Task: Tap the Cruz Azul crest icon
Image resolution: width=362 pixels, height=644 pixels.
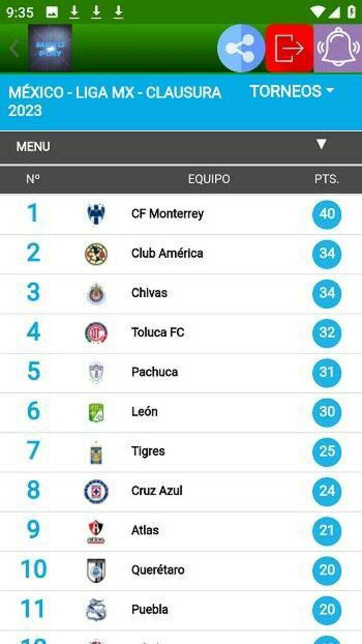Action: 96,492
